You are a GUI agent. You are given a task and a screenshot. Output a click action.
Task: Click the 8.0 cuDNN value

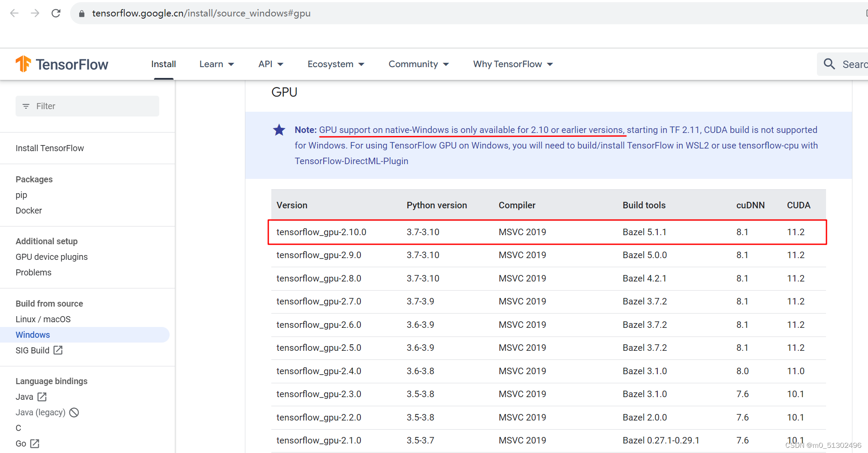743,371
